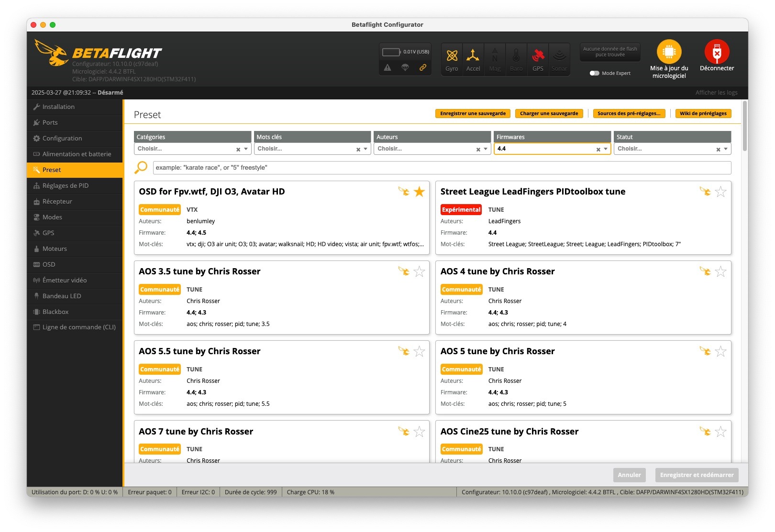Click the Mag sensor icon
Screen dimensions: 775x532
point(495,59)
